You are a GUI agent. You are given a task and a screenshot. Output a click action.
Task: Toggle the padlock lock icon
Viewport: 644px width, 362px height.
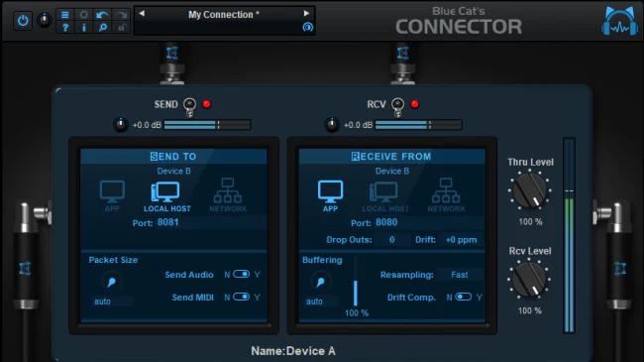tap(121, 28)
